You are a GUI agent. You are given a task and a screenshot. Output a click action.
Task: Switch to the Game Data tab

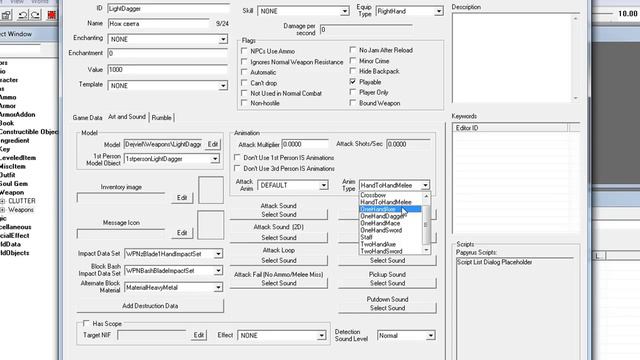point(87,118)
